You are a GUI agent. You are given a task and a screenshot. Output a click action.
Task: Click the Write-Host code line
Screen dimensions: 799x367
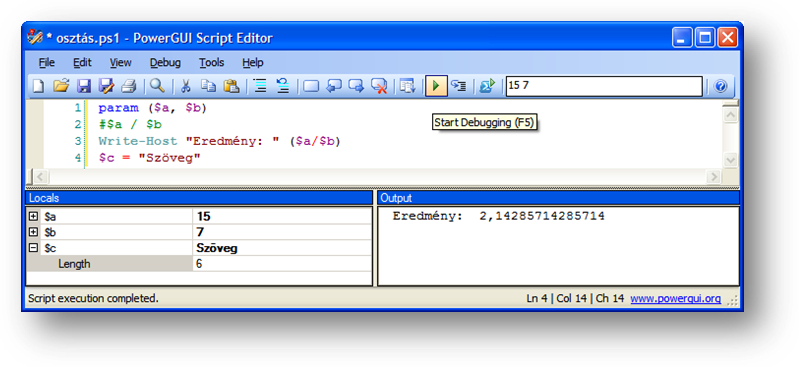tap(219, 141)
